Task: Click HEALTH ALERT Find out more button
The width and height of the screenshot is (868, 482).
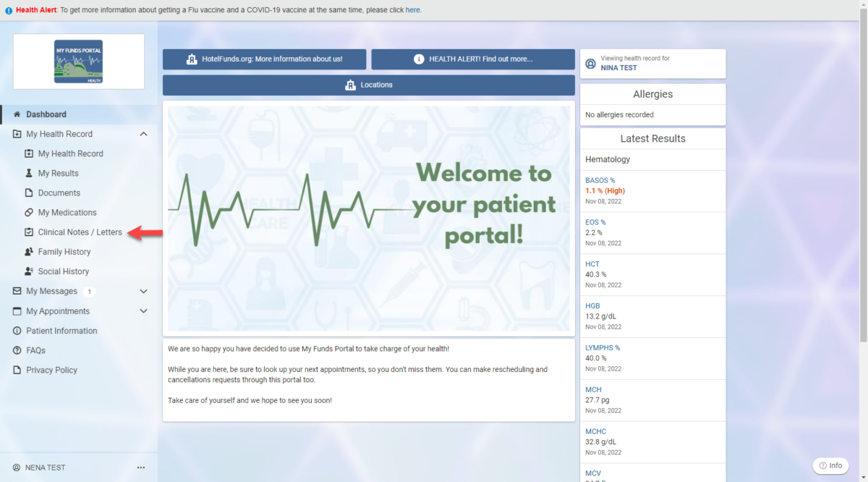Action: tap(473, 59)
